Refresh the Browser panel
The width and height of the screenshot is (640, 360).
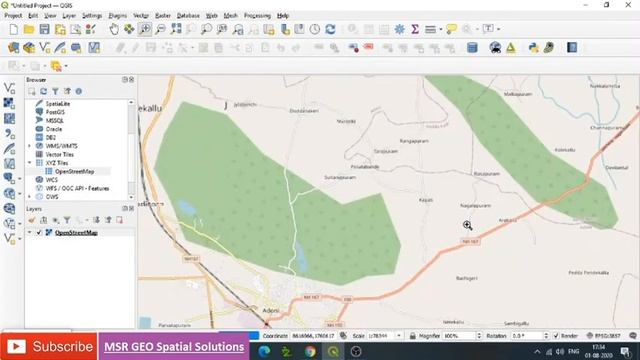coord(43,91)
